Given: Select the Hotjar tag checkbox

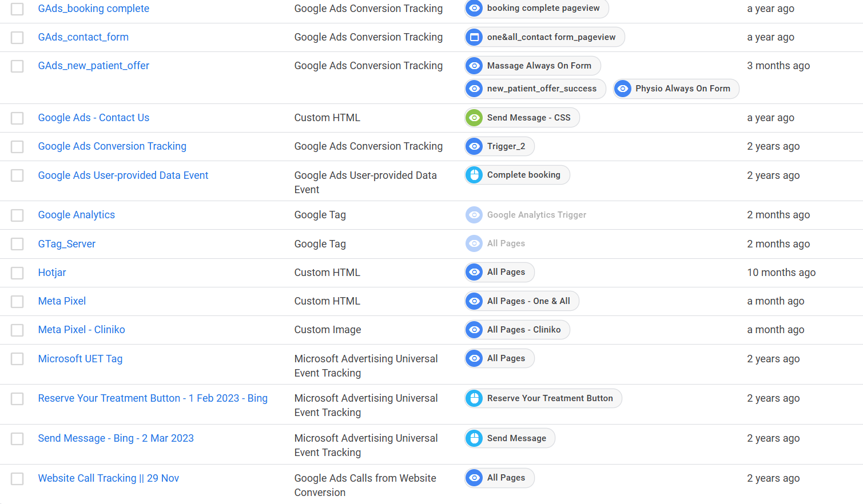Looking at the screenshot, I should pos(18,273).
